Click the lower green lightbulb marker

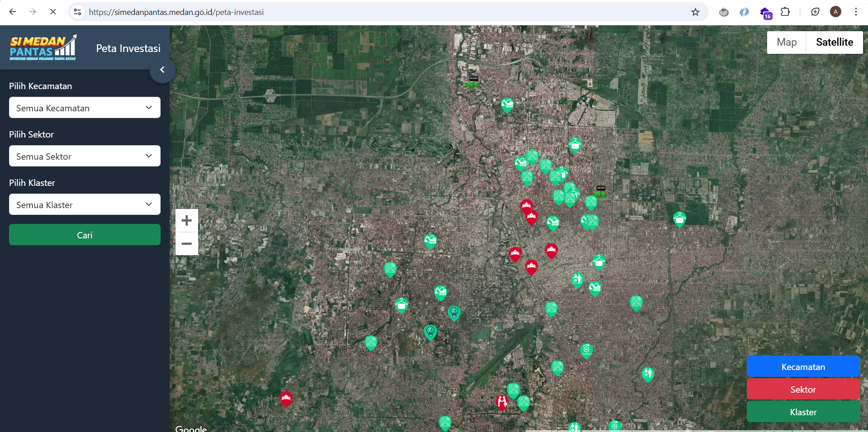coord(430,332)
